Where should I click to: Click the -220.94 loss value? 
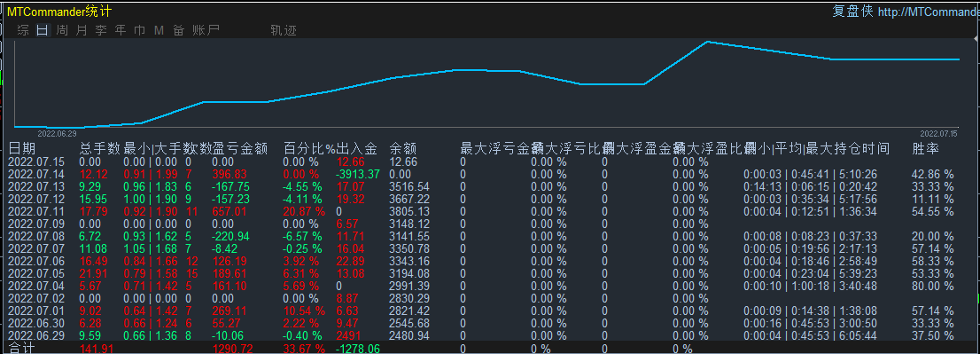click(230, 236)
